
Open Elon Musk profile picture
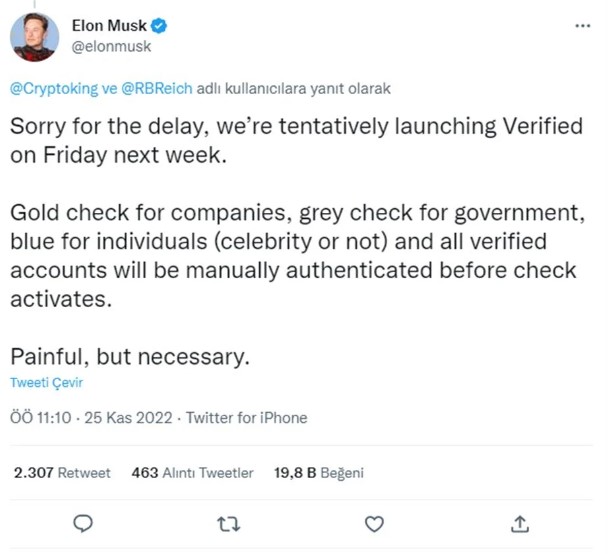(34, 37)
